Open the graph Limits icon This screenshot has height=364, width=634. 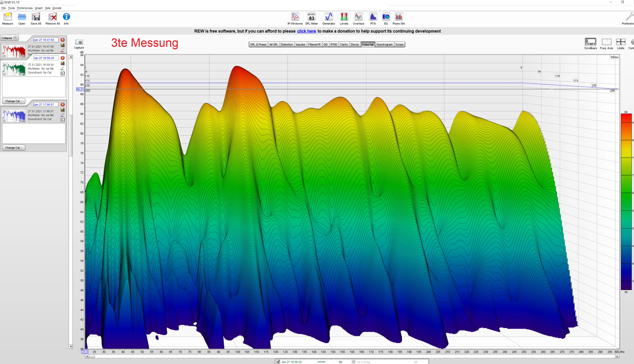coord(621,43)
